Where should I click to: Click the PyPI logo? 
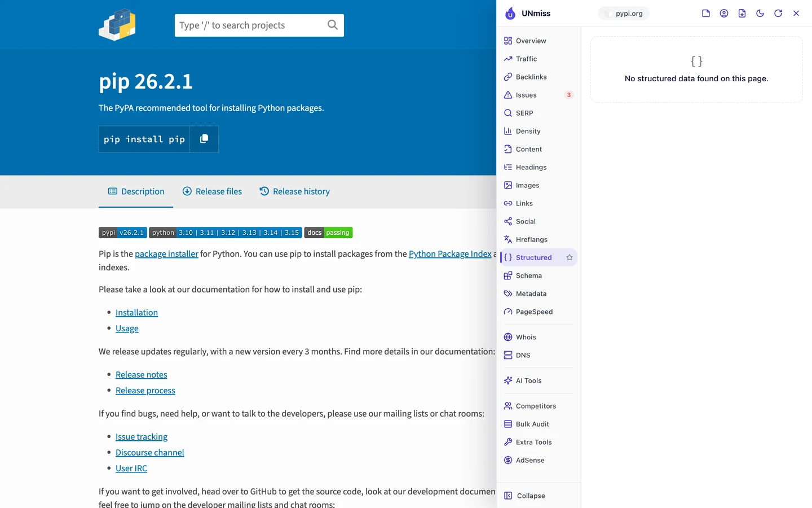[x=117, y=25]
